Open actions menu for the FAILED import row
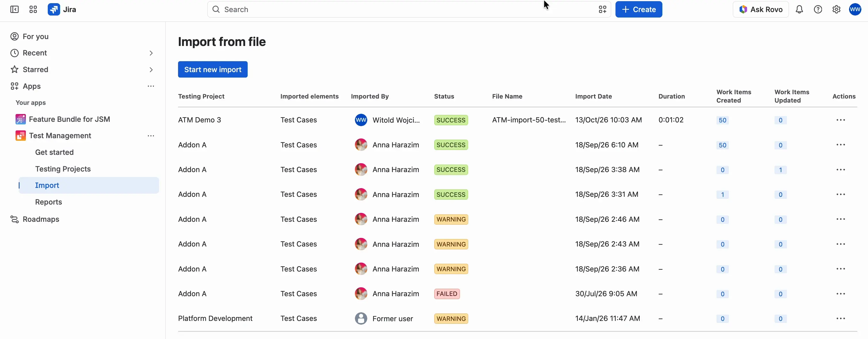Viewport: 868px width, 339px height. (841, 294)
